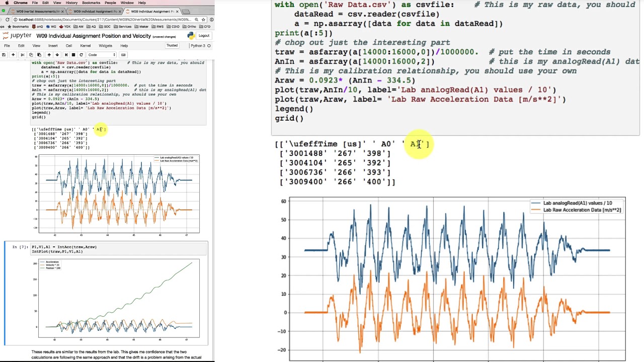Paste cells below using the toolbar icon
This screenshot has height=362, width=644.
coord(39,55)
